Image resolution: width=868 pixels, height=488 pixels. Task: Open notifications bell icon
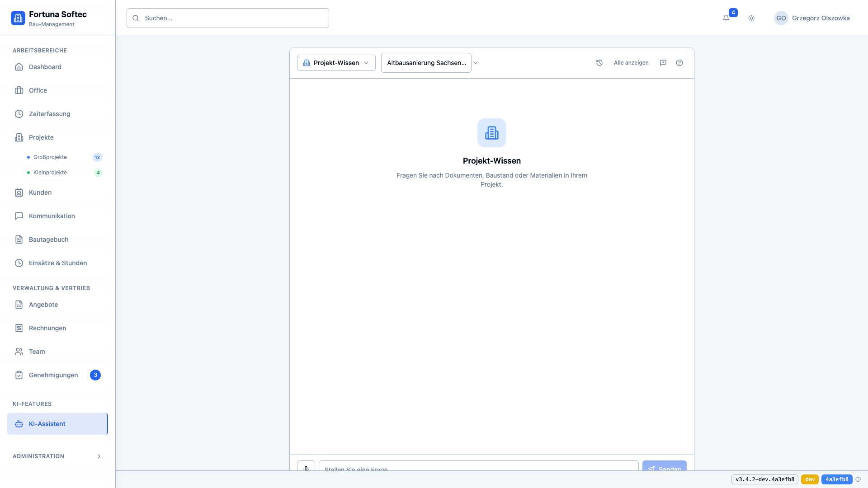tap(726, 18)
